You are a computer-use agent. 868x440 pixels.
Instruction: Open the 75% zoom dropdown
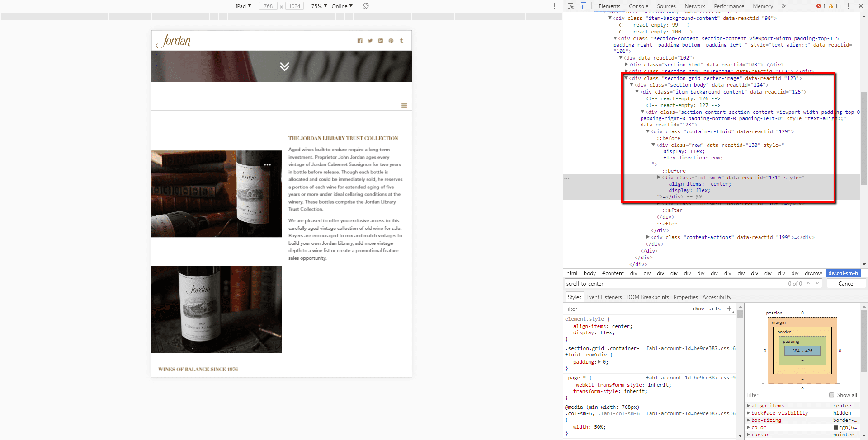coord(319,6)
